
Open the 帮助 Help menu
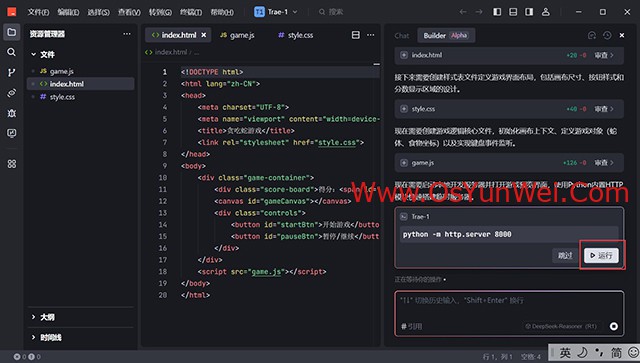pos(222,12)
